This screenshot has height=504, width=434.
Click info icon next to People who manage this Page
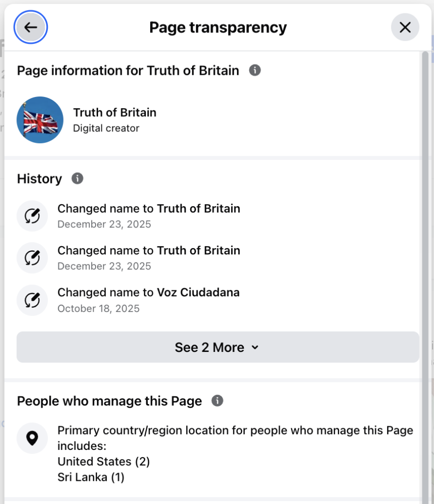click(217, 401)
